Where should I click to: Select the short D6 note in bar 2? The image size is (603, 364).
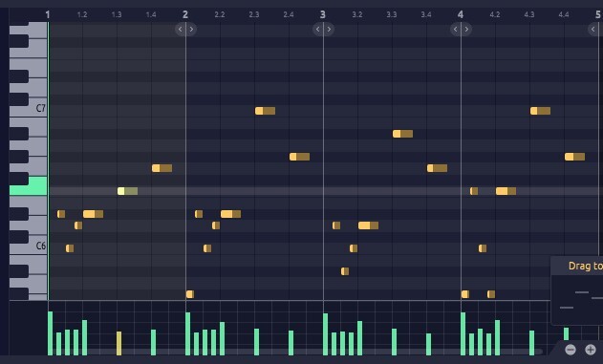[216, 225]
